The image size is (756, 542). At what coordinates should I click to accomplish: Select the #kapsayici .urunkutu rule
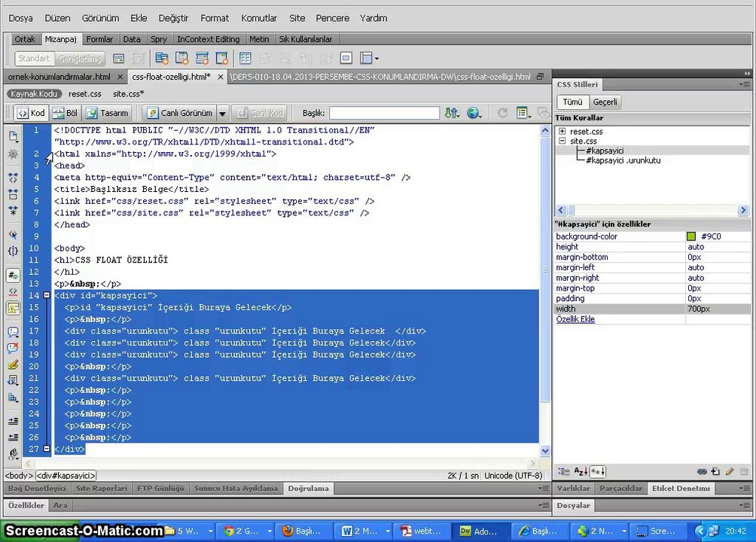[623, 160]
